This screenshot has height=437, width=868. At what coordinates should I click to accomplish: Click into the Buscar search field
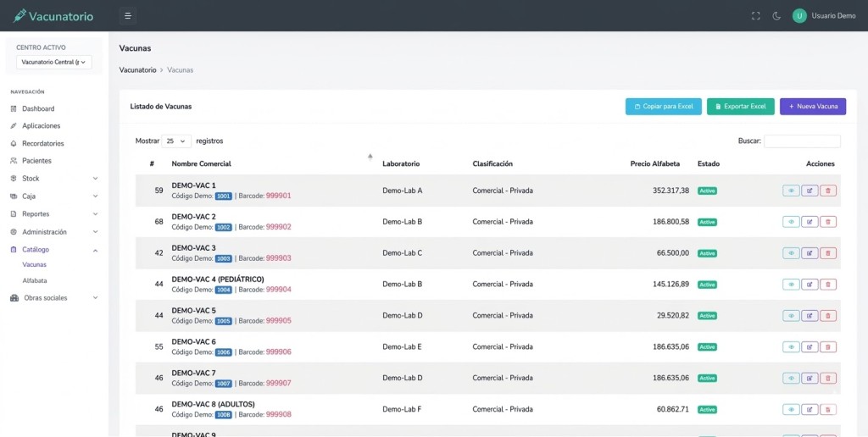(x=802, y=141)
